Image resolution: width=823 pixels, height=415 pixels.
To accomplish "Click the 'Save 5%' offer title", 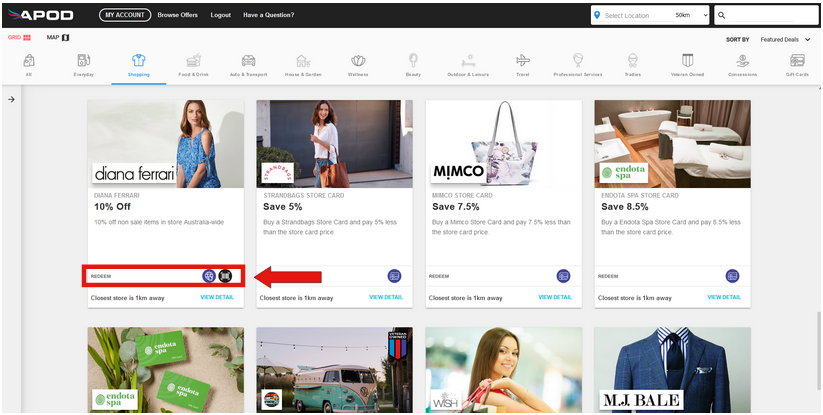I will (x=282, y=207).
